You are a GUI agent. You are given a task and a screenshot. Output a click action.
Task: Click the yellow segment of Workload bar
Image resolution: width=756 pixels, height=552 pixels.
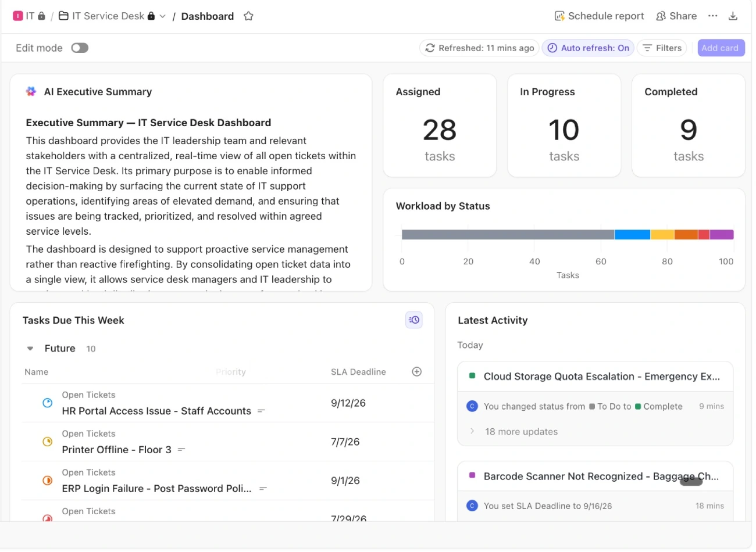[662, 235]
